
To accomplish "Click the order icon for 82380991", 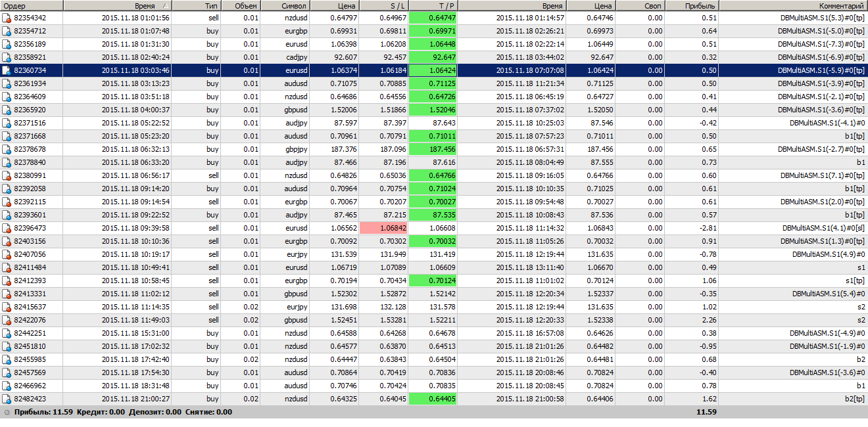I will [x=7, y=175].
